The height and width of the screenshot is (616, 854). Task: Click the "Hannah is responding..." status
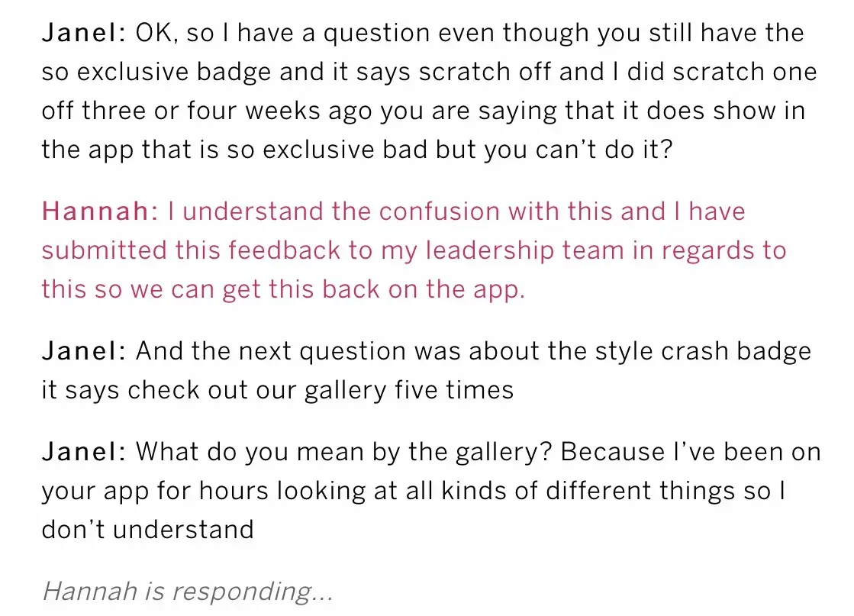coord(187,591)
